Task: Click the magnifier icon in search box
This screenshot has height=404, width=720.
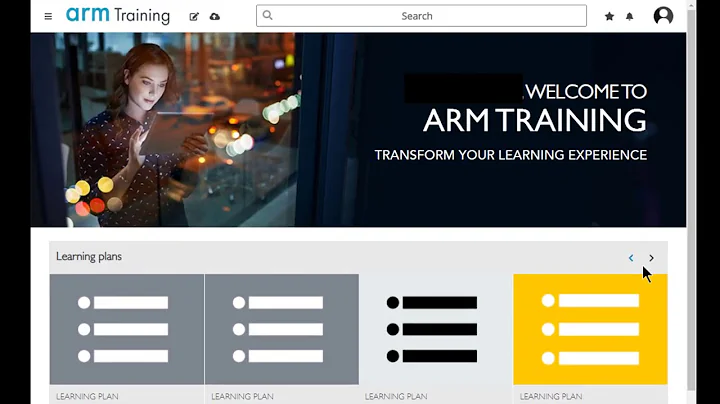Action: click(x=268, y=16)
